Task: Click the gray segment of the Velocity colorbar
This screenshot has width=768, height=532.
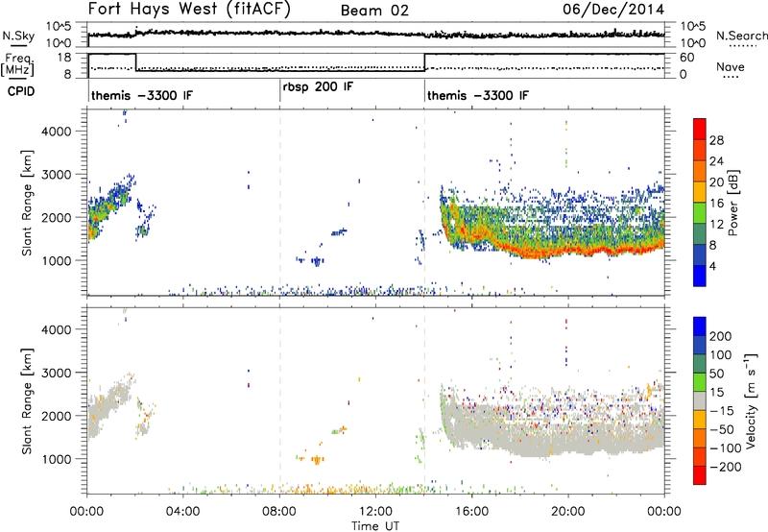Action: [700, 400]
